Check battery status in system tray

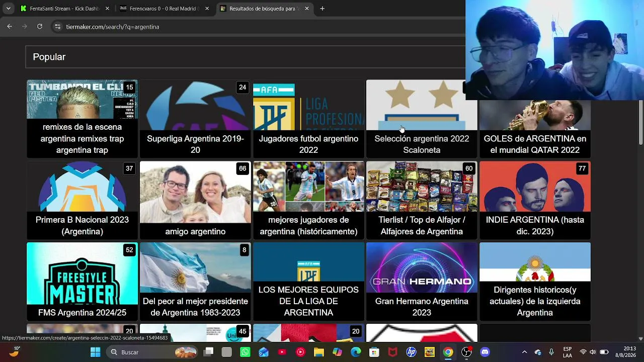pyautogui.click(x=604, y=352)
